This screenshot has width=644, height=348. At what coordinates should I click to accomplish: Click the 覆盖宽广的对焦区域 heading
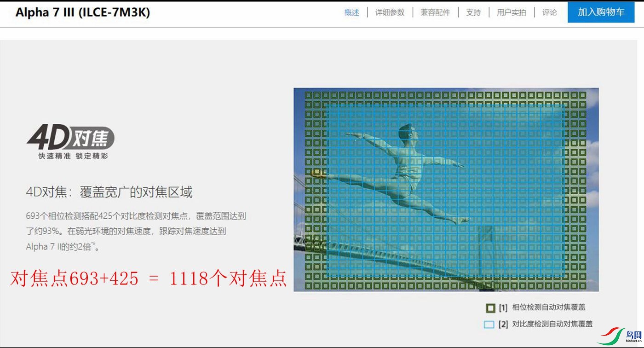pos(109,192)
